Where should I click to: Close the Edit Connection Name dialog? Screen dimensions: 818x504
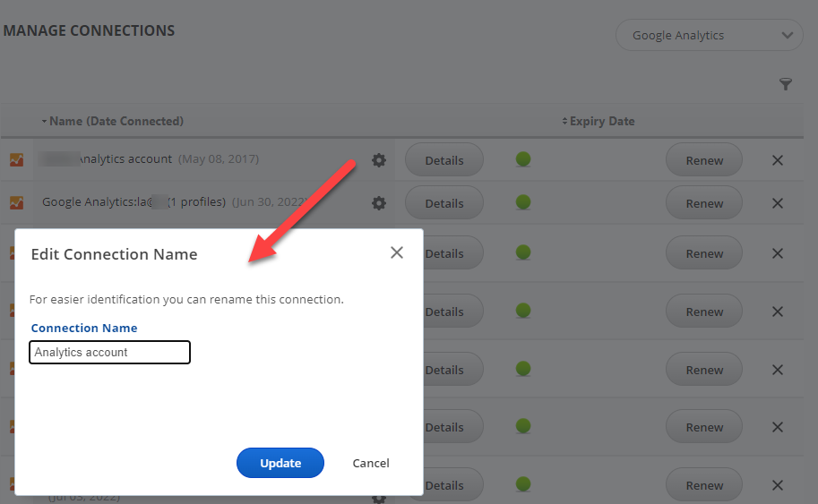[397, 253]
